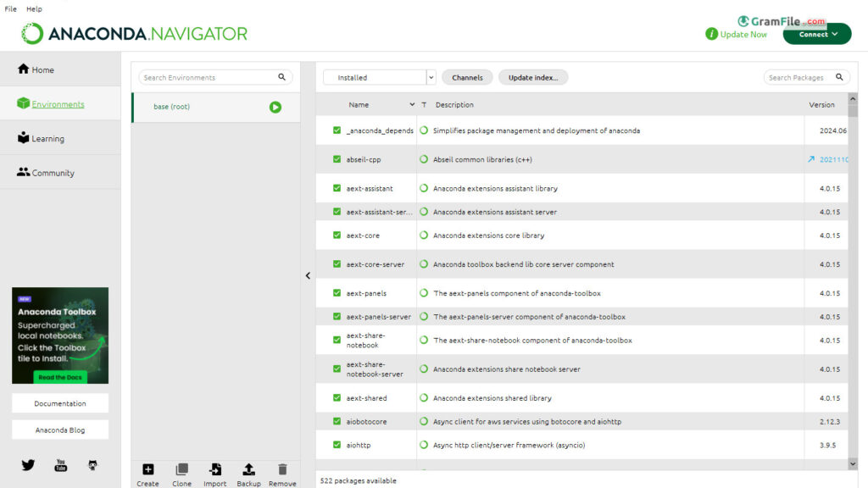This screenshot has height=488, width=868.
Task: Open the File menu
Action: (10, 8)
